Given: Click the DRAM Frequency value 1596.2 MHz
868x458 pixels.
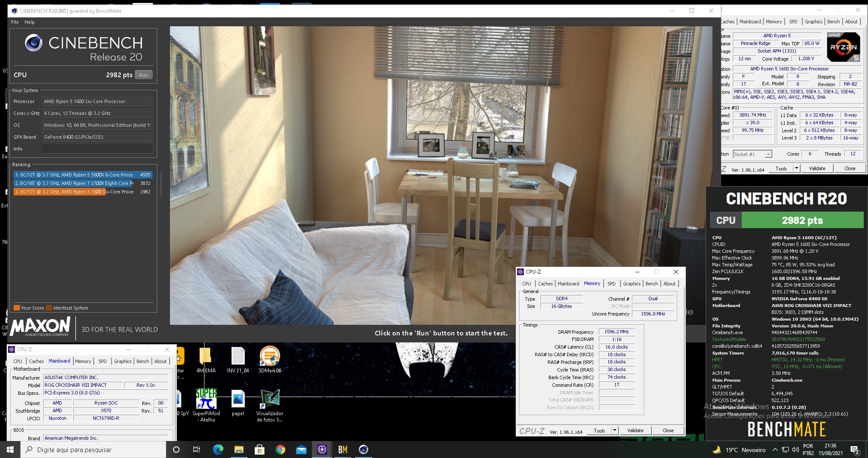Looking at the screenshot, I should pos(617,332).
